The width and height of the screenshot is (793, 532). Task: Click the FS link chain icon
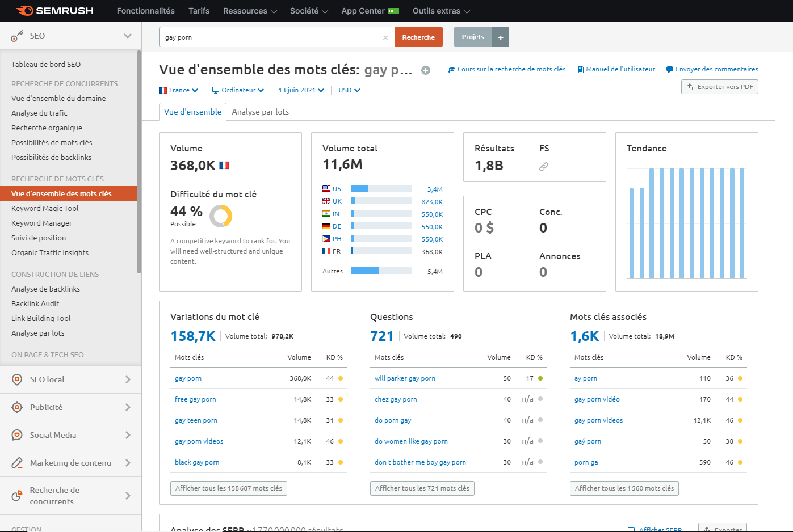click(x=544, y=167)
